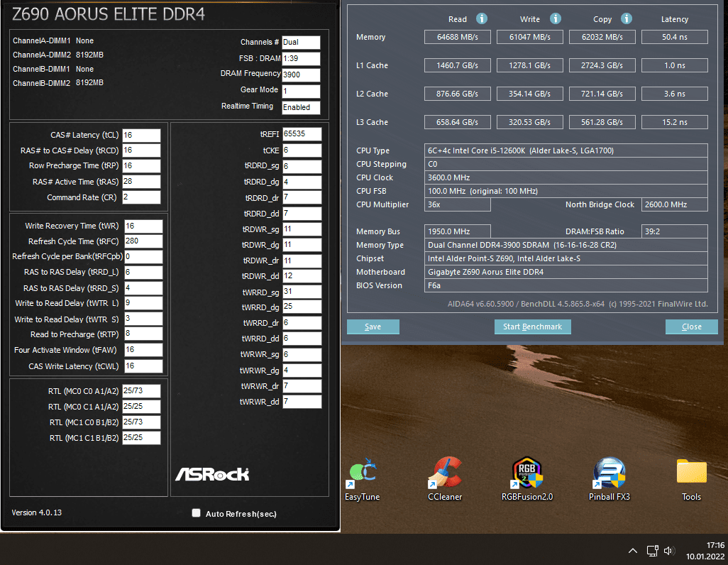Image resolution: width=728 pixels, height=565 pixels.
Task: Click the Read to Precharge (tRTP) field
Action: click(x=143, y=334)
